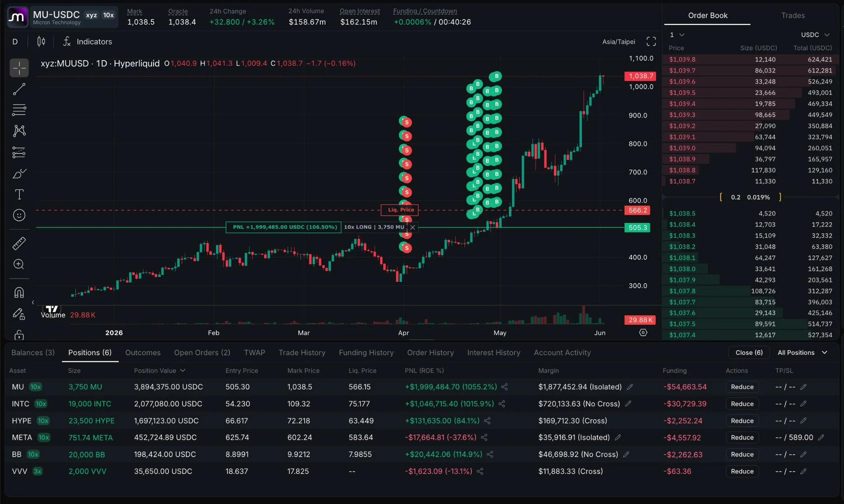Image resolution: width=844 pixels, height=504 pixels.
Task: Click the $1,038.5 bid price row
Action: tap(750, 213)
